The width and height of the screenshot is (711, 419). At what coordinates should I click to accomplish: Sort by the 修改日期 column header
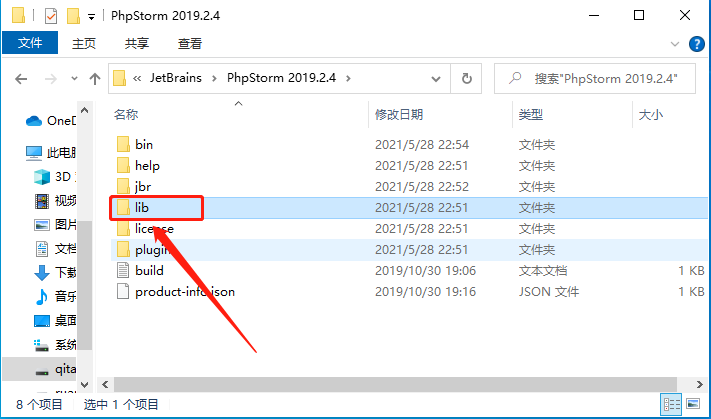399,114
